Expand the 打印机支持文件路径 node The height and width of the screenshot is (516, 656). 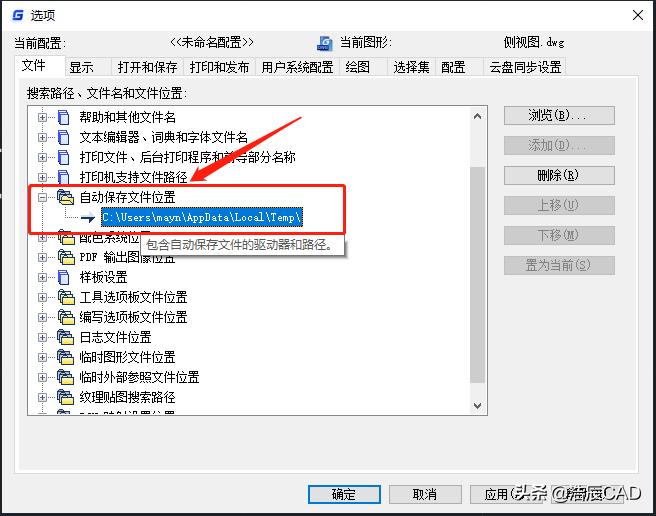tap(42, 177)
